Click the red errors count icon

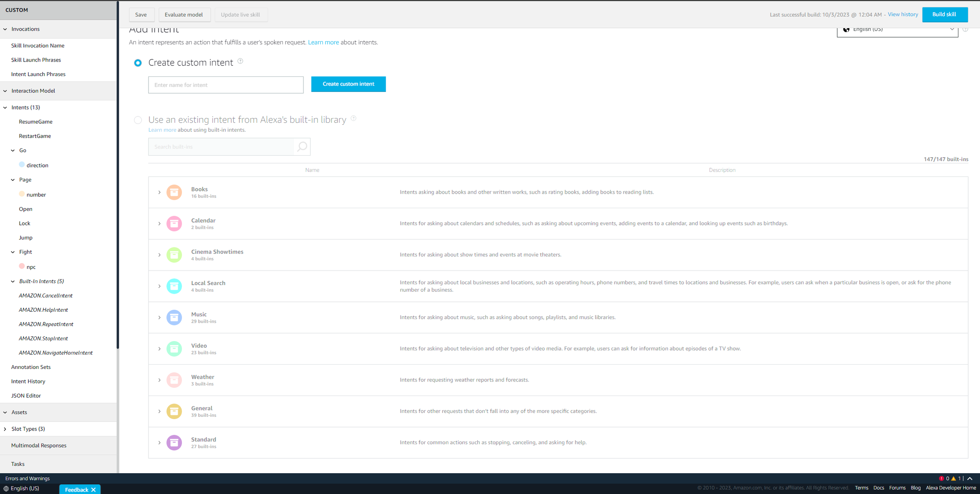[x=941, y=478]
